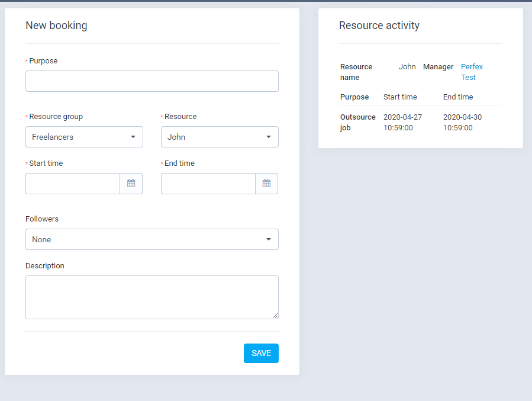Screen dimensions: 532x401
Task: Click the Purpose column header in Resource activity
Action: pos(354,97)
